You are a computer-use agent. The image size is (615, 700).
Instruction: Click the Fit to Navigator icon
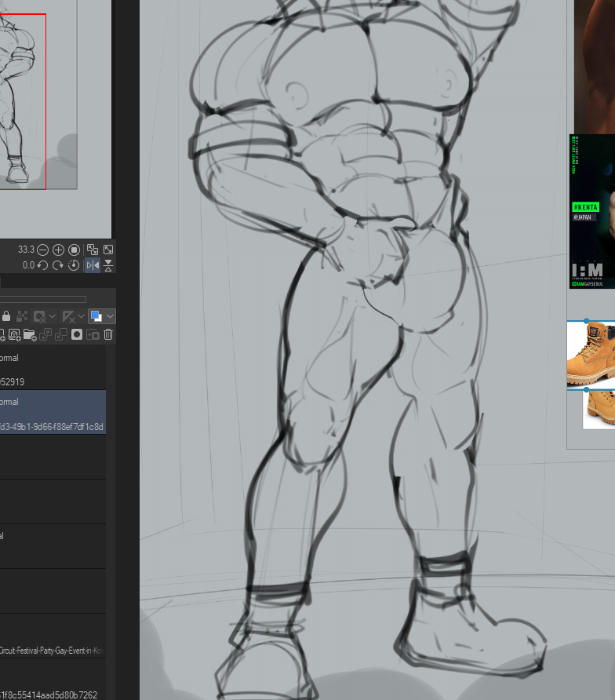tap(93, 250)
